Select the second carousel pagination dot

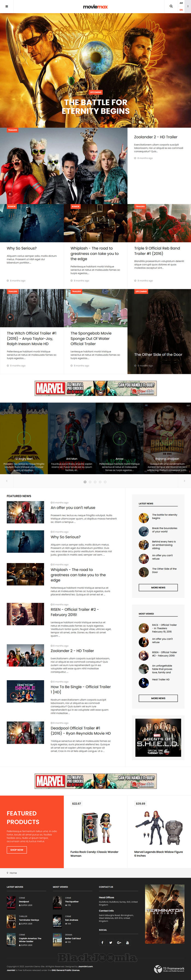(x=90, y=482)
